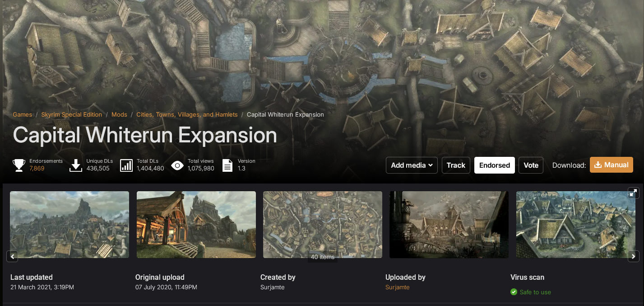Expand gallery with fullscreen arrows icon
Viewport: 644px width, 306px height.
[633, 193]
